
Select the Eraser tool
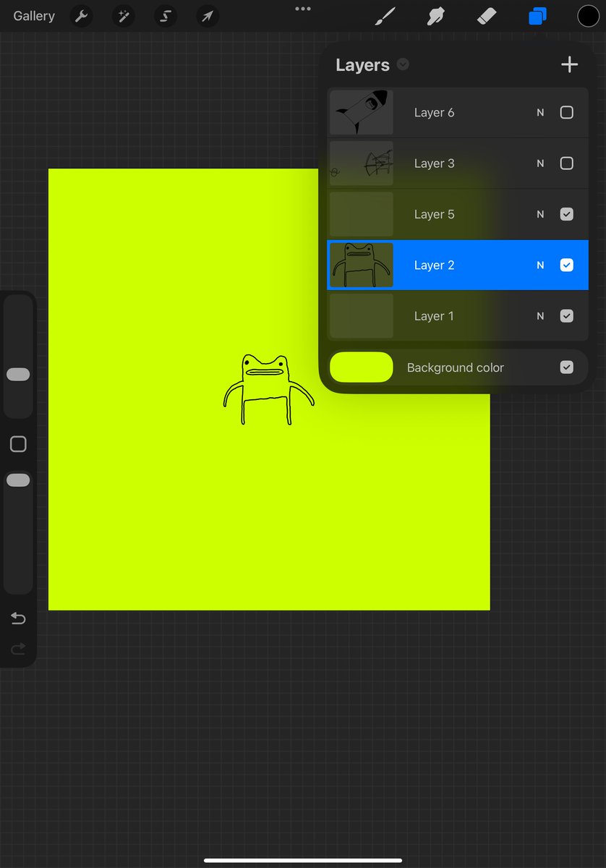(487, 16)
